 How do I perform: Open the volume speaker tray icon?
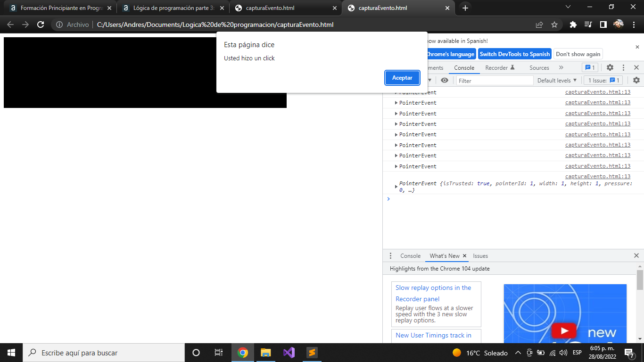pyautogui.click(x=563, y=353)
